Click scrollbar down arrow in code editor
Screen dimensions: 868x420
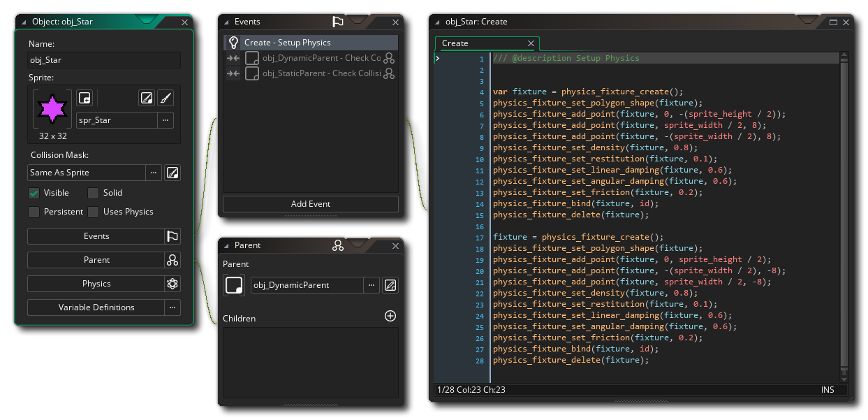point(844,378)
